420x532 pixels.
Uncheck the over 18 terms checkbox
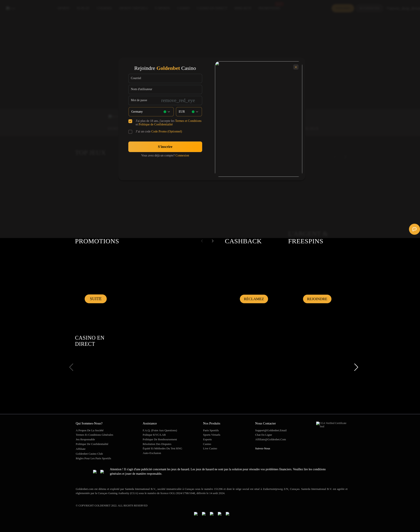(130, 121)
